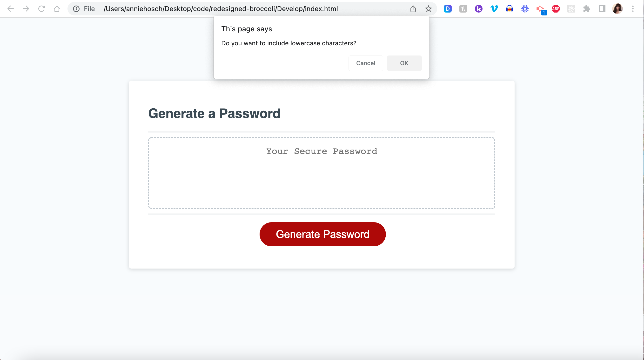
Task: Share the page via the share icon
Action: (x=413, y=8)
